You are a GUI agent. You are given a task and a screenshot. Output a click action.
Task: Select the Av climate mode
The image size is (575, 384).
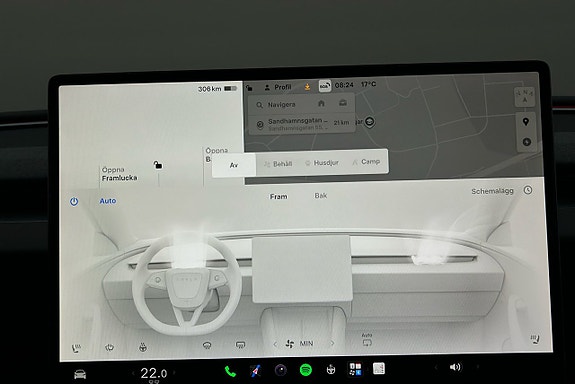coord(234,165)
